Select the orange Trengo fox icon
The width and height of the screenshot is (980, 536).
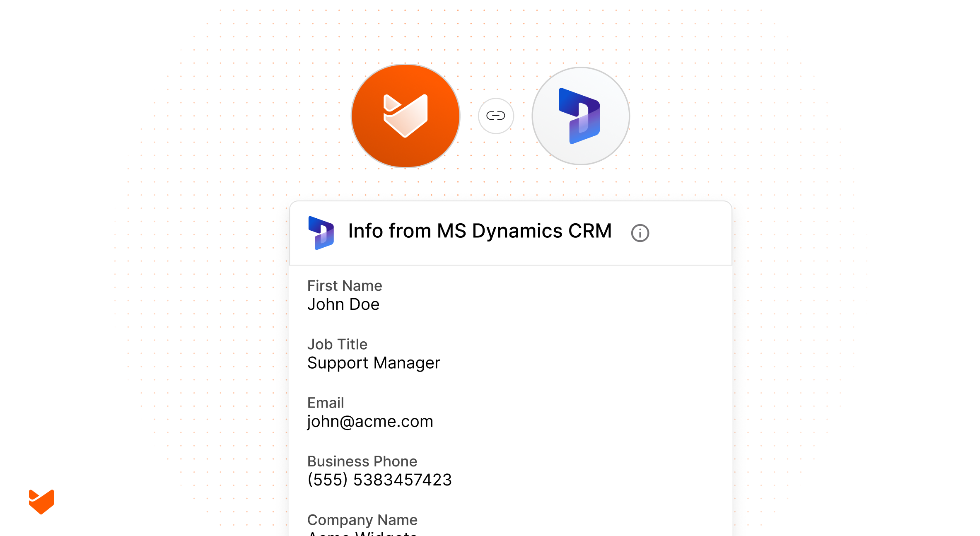[x=405, y=116]
